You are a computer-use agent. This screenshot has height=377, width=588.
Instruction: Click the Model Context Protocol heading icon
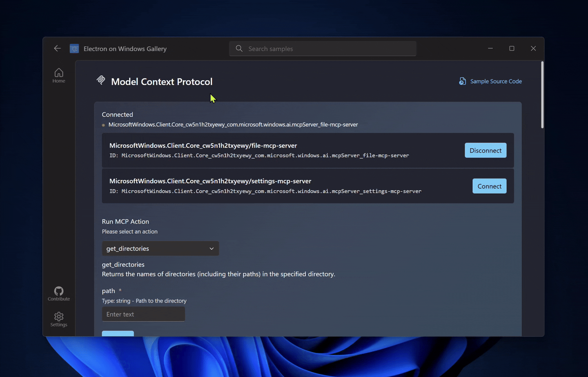point(101,80)
